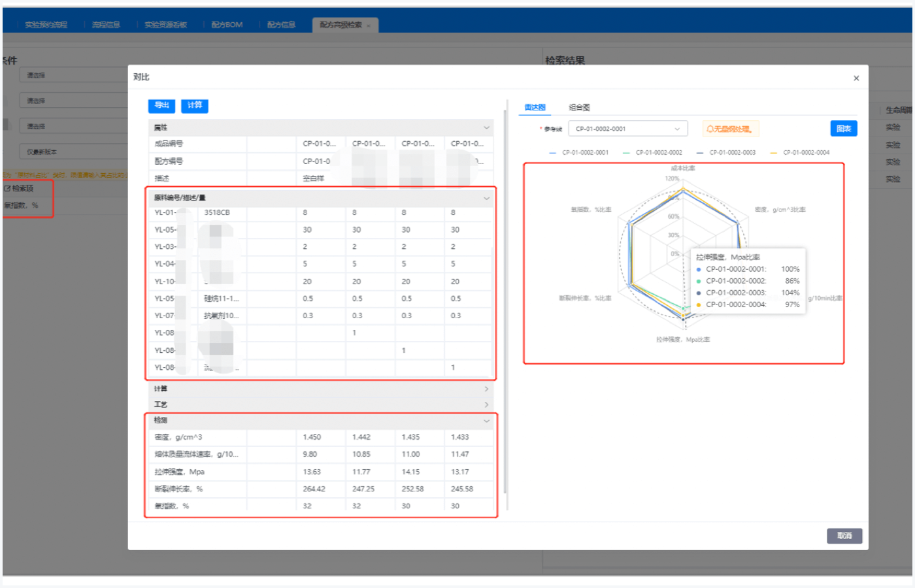915x588 pixels.
Task: Click the 计算 calculate button
Action: 195,105
